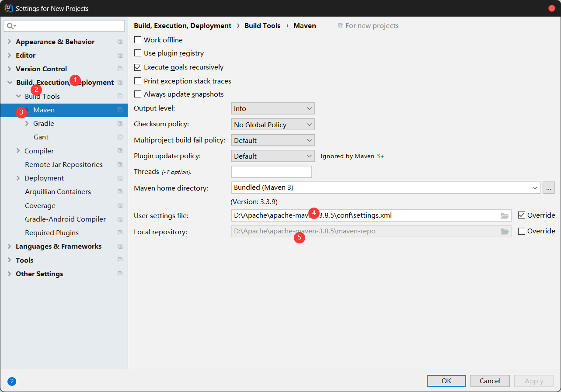Click Build, Execution, Deployment in the breadcrumb
The width and height of the screenshot is (561, 392).
point(183,26)
